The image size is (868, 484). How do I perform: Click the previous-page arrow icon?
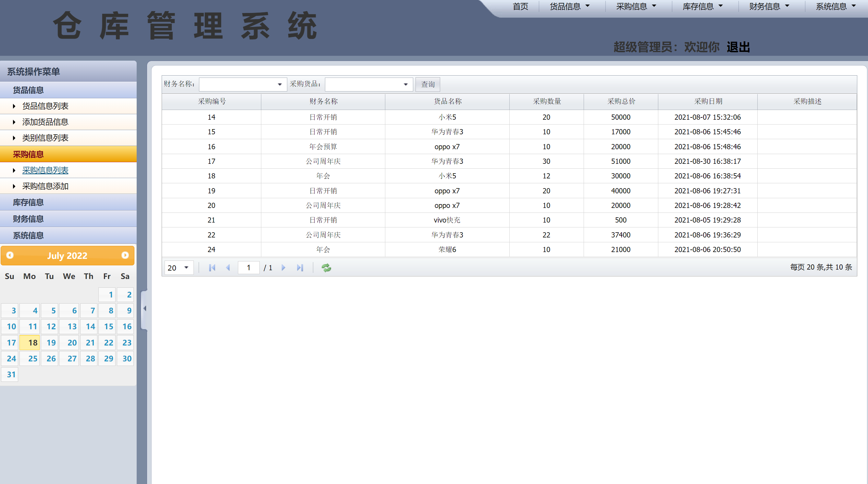[229, 267]
